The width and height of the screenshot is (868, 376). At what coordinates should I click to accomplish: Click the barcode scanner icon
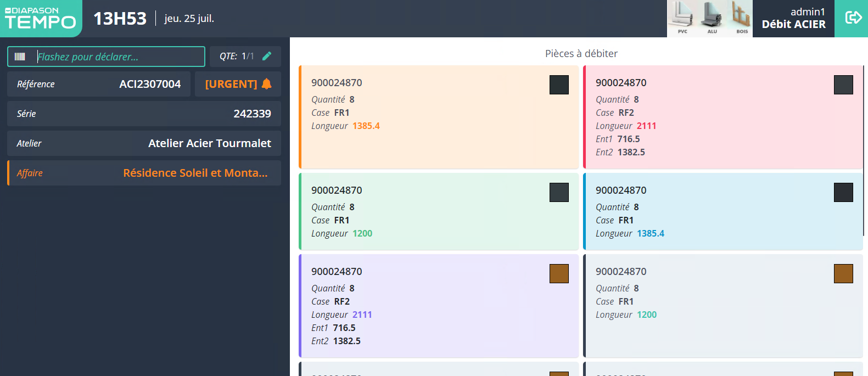pyautogui.click(x=20, y=57)
